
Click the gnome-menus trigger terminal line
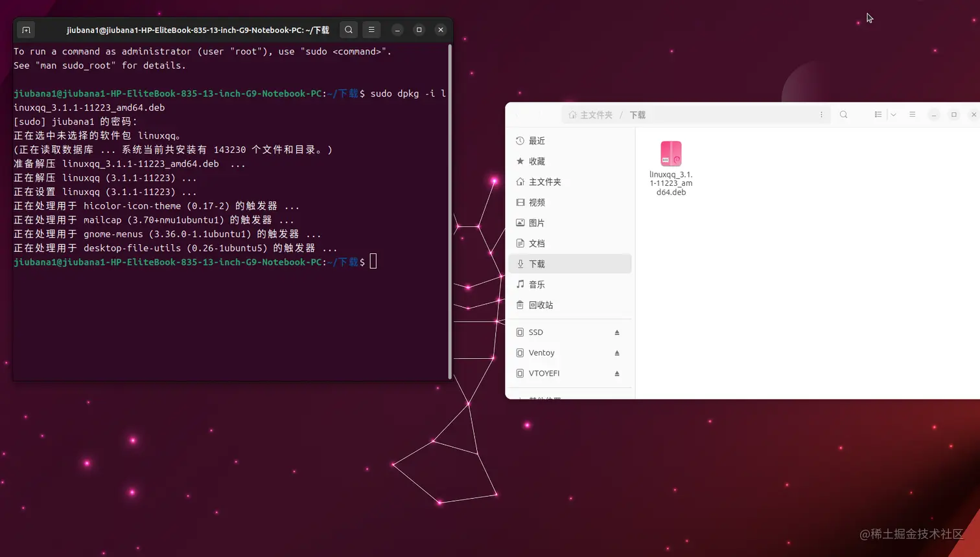167,234
